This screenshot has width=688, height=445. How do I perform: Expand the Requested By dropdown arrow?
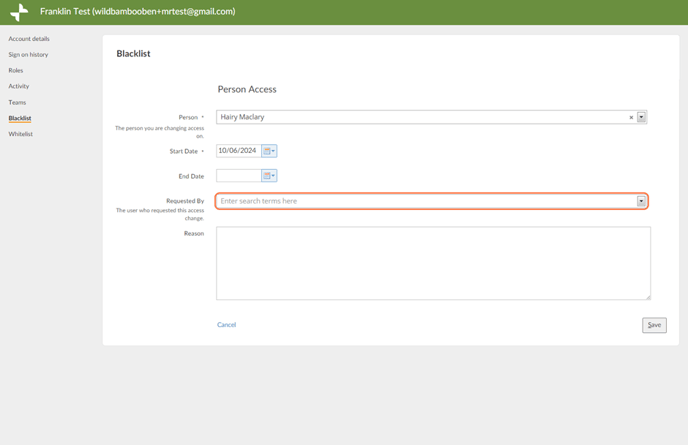[x=641, y=201]
